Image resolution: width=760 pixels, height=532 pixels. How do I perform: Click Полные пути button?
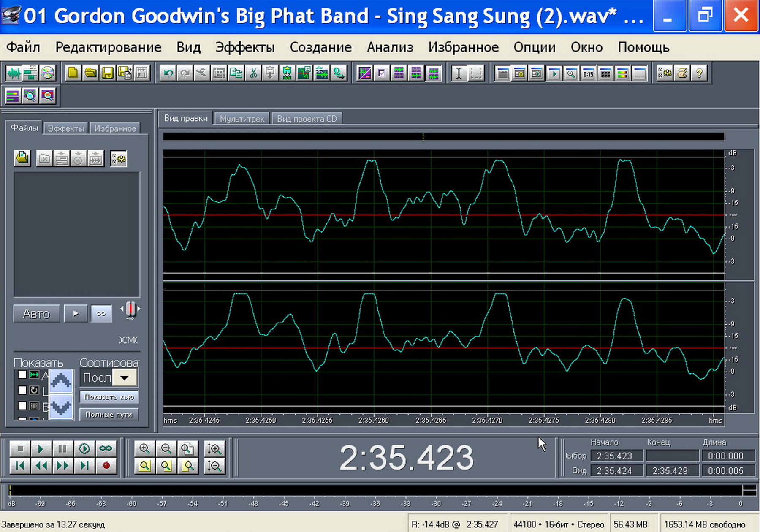109,415
